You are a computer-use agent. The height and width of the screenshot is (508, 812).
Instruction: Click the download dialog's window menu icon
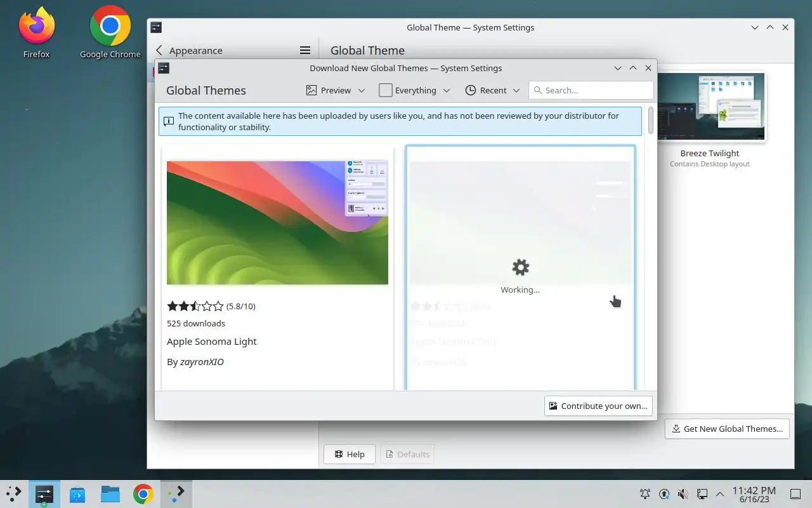point(164,68)
